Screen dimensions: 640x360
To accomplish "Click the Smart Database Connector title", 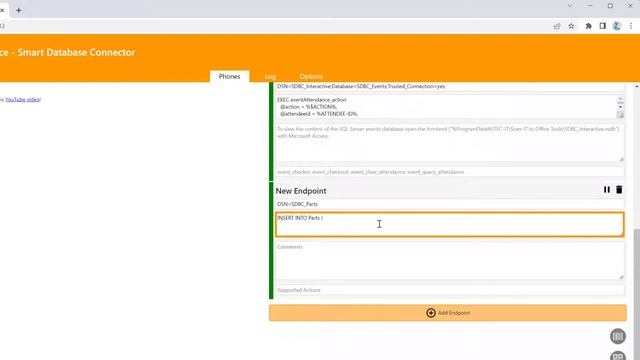I will 76,52.
